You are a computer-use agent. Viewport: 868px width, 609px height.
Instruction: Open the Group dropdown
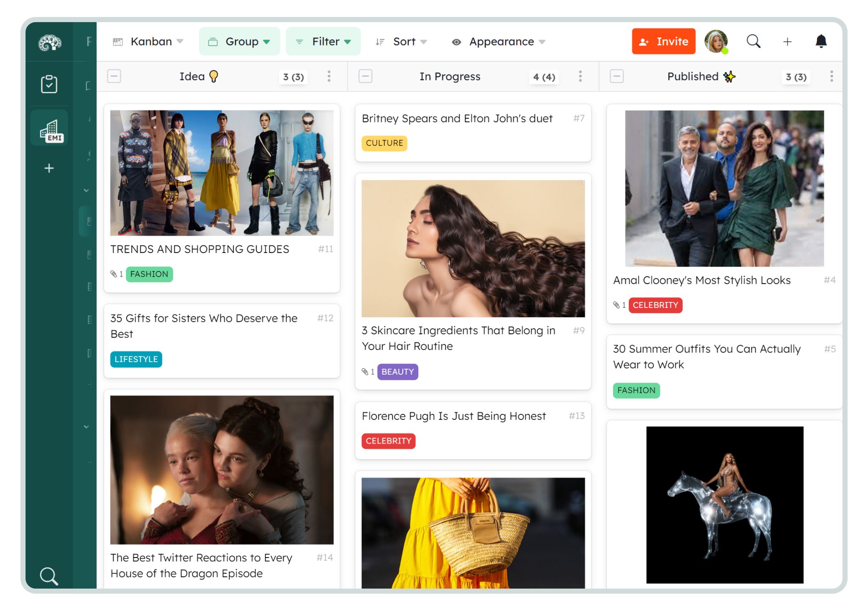(240, 42)
